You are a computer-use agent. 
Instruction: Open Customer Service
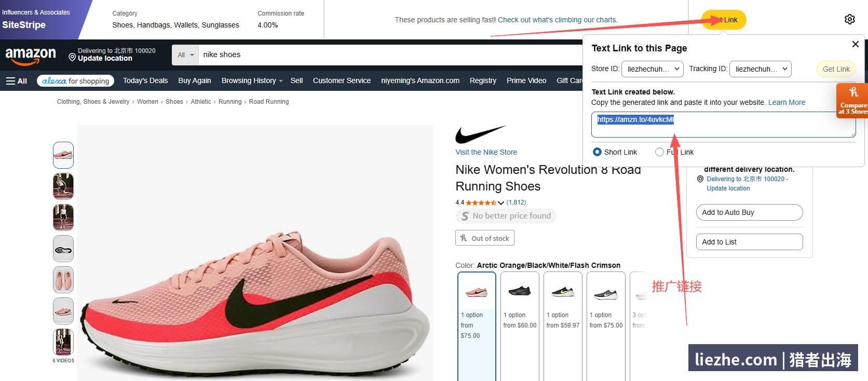click(342, 81)
